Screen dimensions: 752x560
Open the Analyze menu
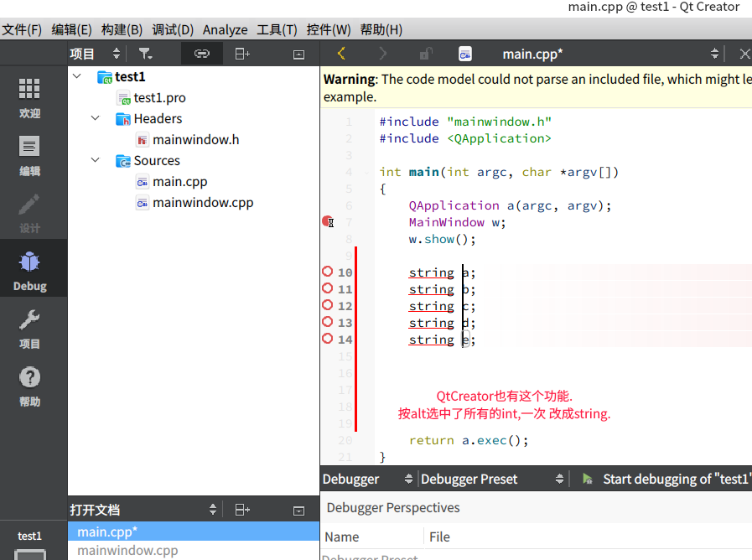(x=225, y=29)
